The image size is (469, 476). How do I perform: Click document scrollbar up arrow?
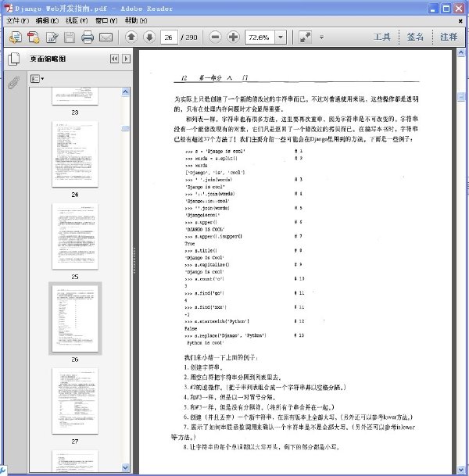[461, 53]
